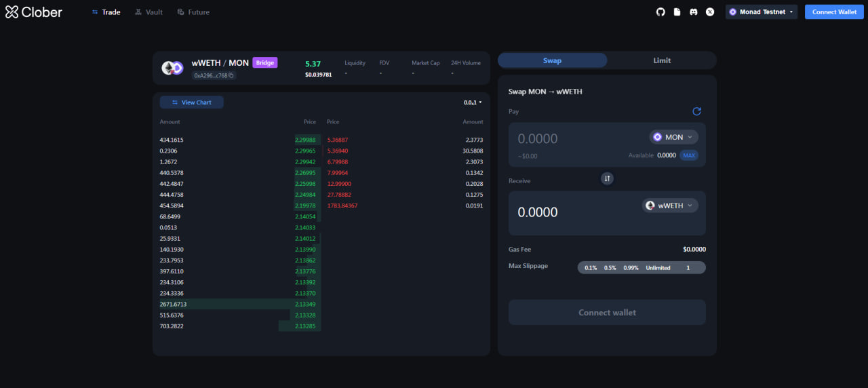Viewport: 868px width, 388px height.
Task: Select the bid price 2.29988
Action: [x=305, y=140]
